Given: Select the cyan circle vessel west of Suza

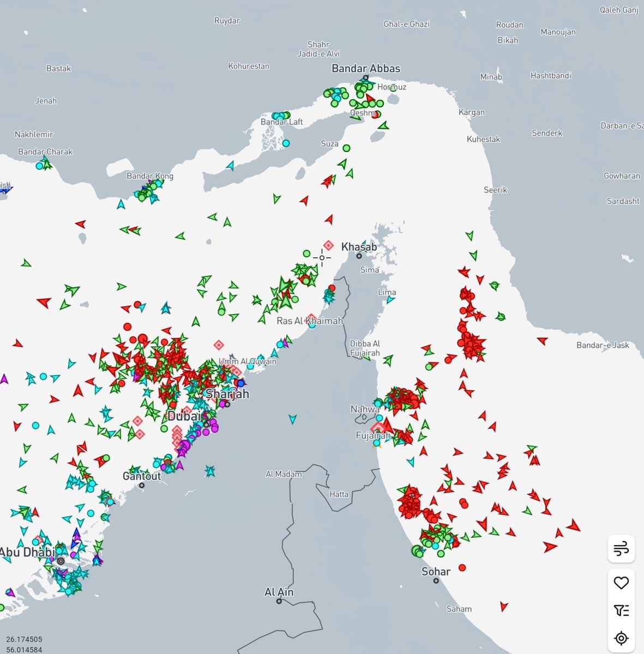Looking at the screenshot, I should point(286,143).
